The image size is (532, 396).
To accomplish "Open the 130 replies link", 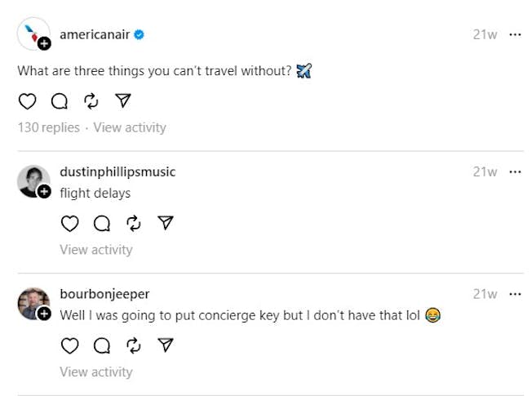I will (49, 127).
